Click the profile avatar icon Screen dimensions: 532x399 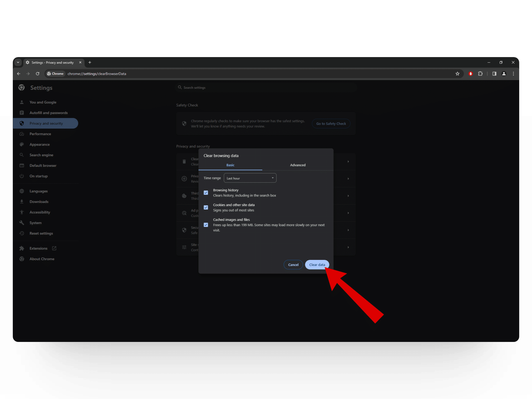click(x=504, y=74)
